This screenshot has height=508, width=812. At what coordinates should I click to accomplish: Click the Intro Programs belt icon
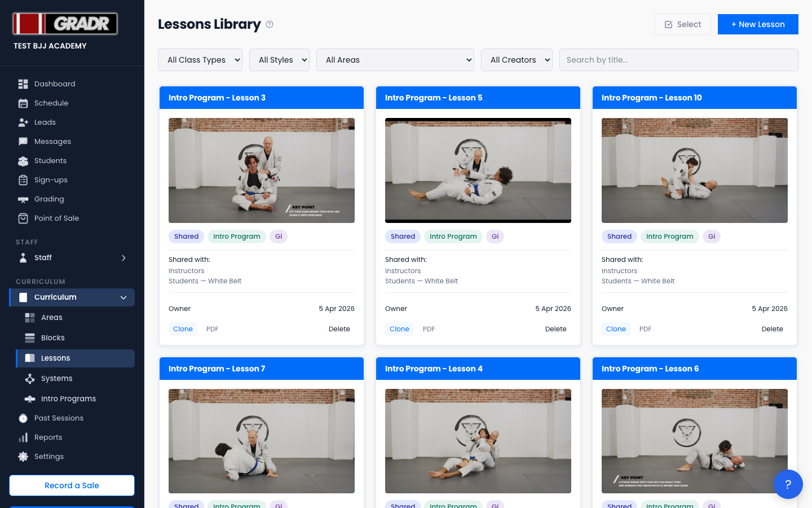click(x=30, y=399)
